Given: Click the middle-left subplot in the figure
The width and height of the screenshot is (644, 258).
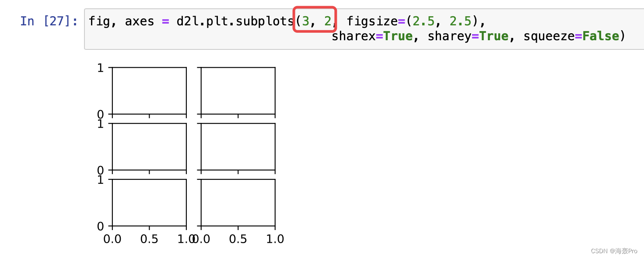Looking at the screenshot, I should point(149,146).
